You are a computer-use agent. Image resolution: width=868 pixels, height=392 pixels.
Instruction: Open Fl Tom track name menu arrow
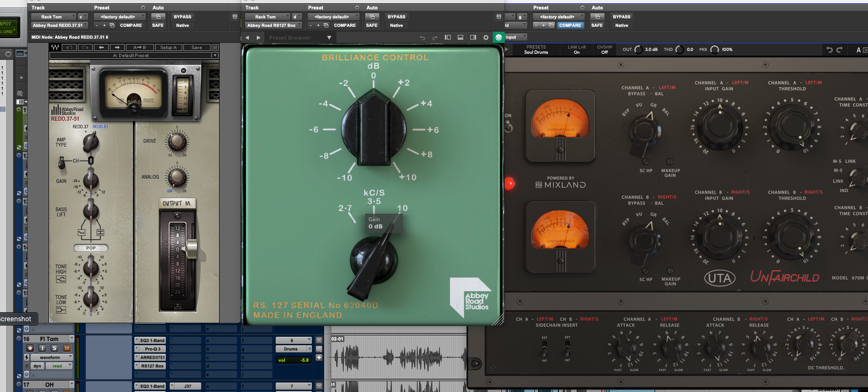pos(72,338)
